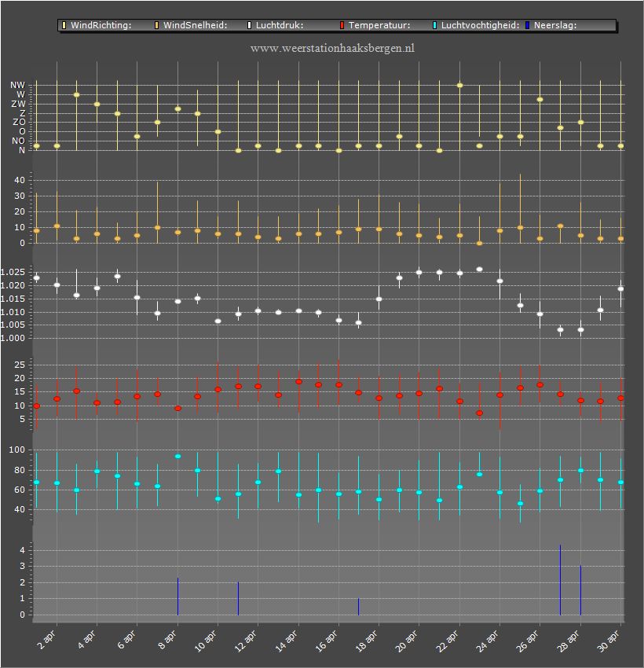The width and height of the screenshot is (644, 668).
Task: Click the 17 apr small rainfall bar
Action: coord(358,607)
